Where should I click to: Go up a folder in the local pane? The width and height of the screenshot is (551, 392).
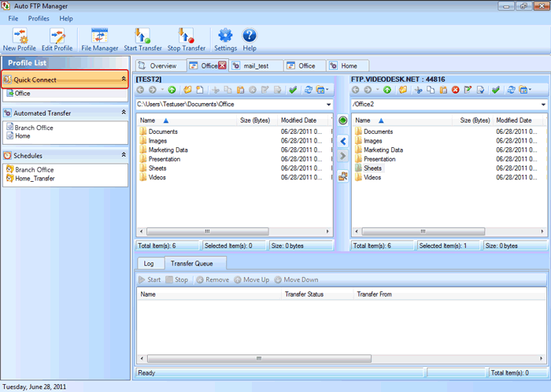(172, 90)
